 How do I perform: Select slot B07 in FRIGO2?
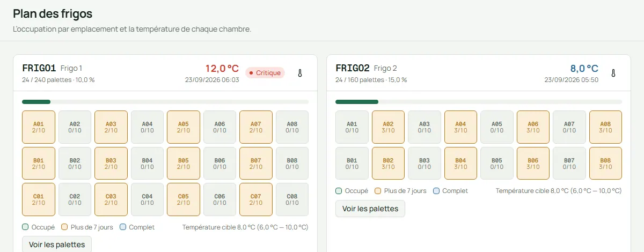569,164
